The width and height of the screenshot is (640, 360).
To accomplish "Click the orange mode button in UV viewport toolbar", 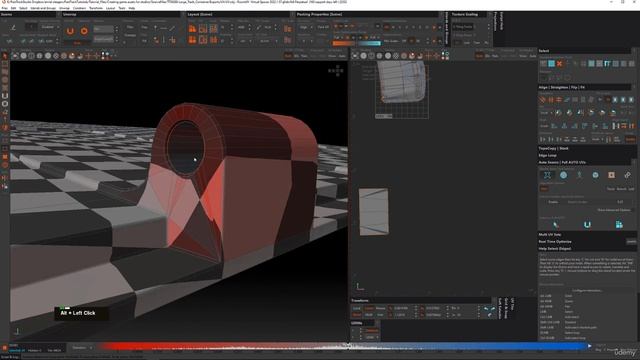I will [x=479, y=56].
